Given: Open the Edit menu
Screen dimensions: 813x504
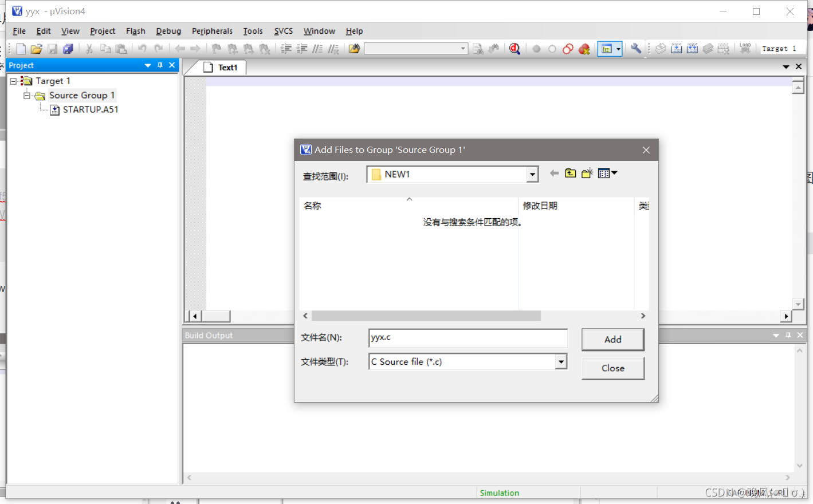Looking at the screenshot, I should tap(44, 31).
